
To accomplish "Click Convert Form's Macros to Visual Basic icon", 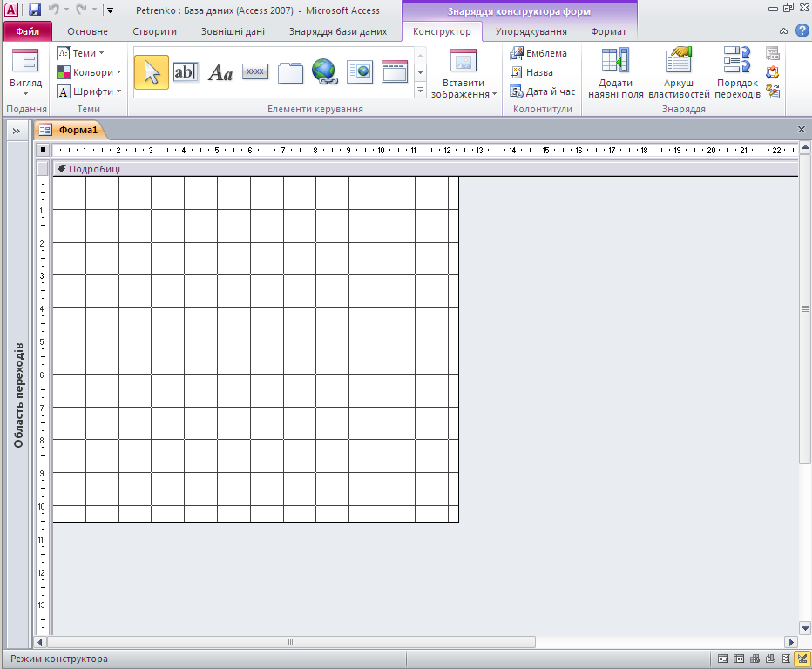I will [772, 91].
